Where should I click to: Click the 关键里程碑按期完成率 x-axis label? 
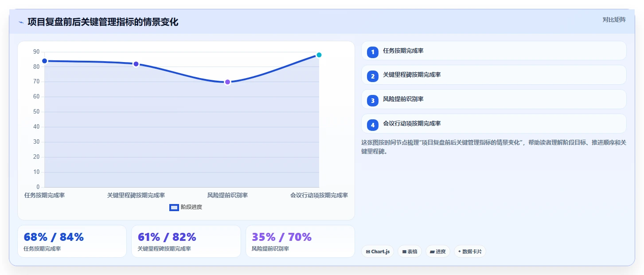click(x=136, y=195)
